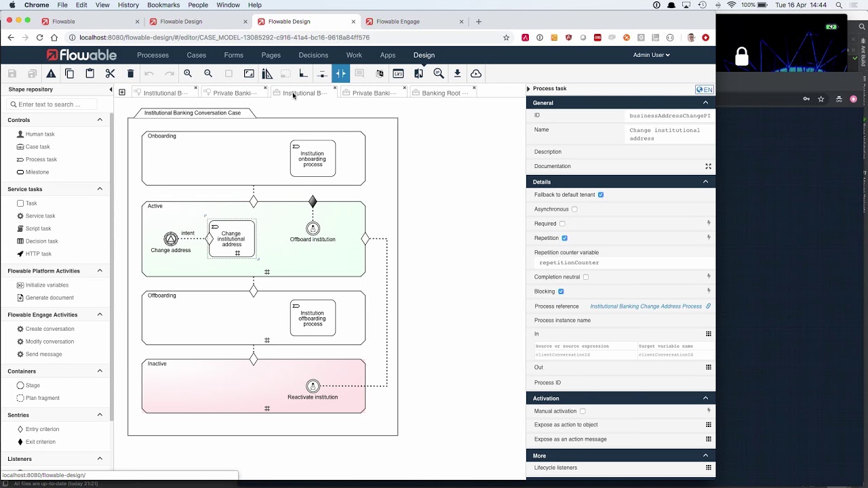Click the Paste clipboard icon

tap(90, 73)
